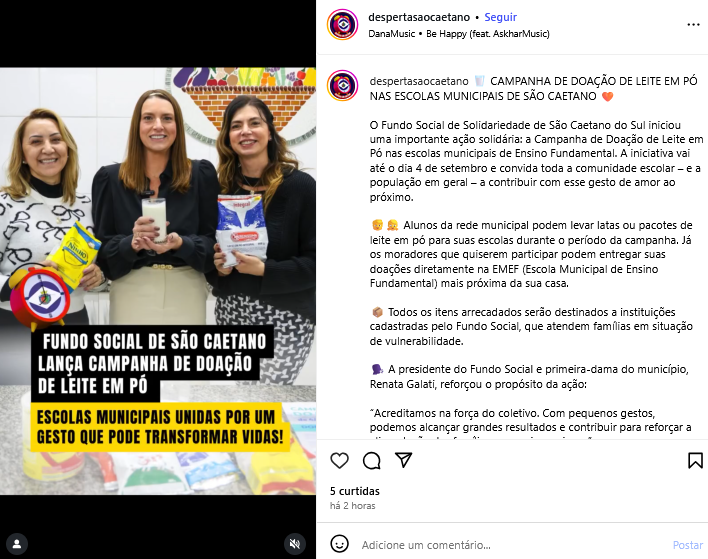Follow the account via Seguir
Screen dimensions: 708x559
[500, 17]
